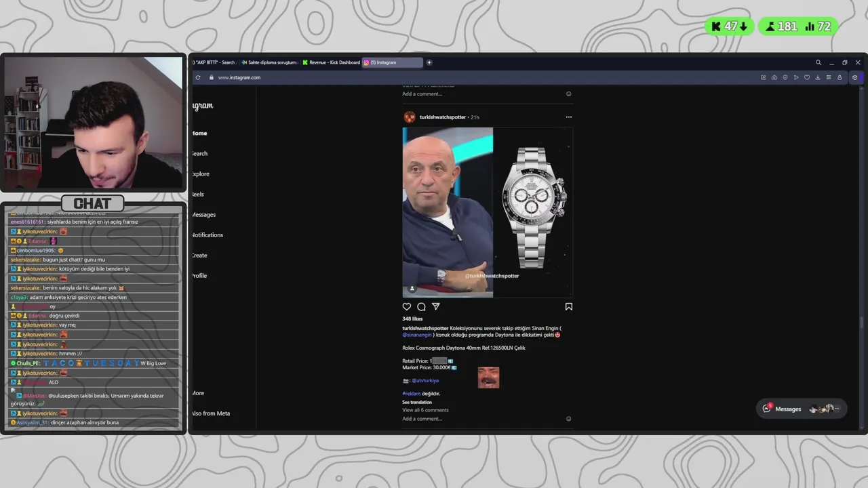Focus Add a comment field above watch post
The height and width of the screenshot is (488, 868).
coord(483,94)
